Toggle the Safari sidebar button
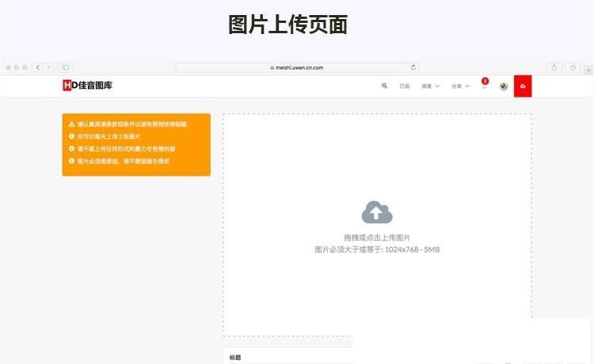Viewport: 594px width, 364px height. (x=65, y=68)
